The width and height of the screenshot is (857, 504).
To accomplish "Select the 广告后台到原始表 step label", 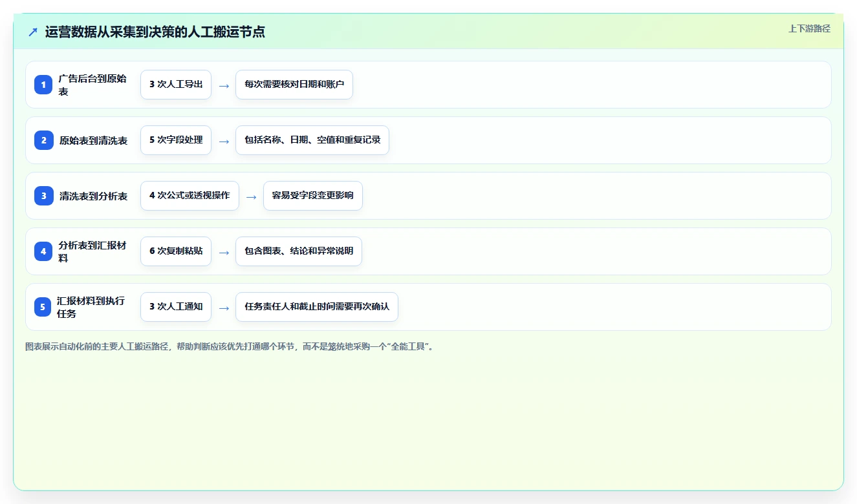I will 92,85.
